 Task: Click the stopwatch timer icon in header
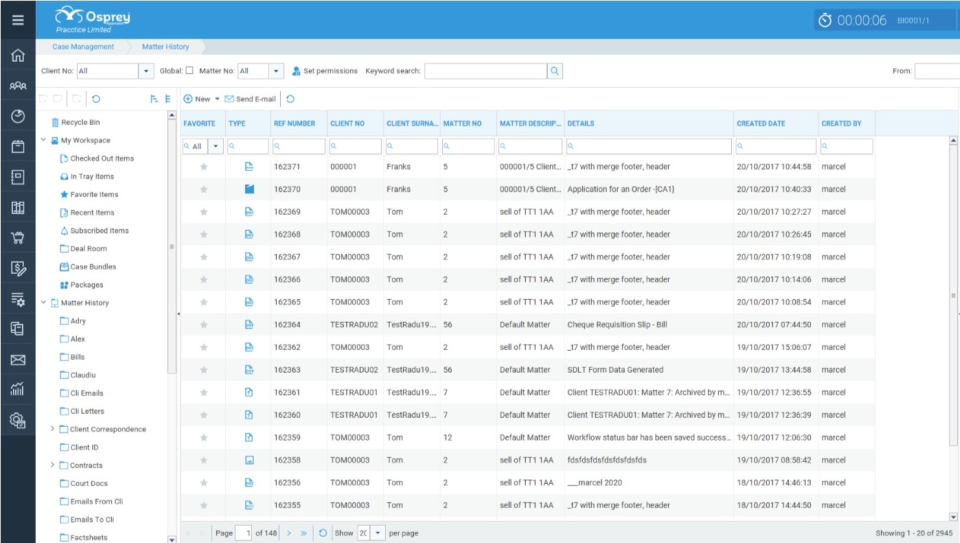coord(824,20)
